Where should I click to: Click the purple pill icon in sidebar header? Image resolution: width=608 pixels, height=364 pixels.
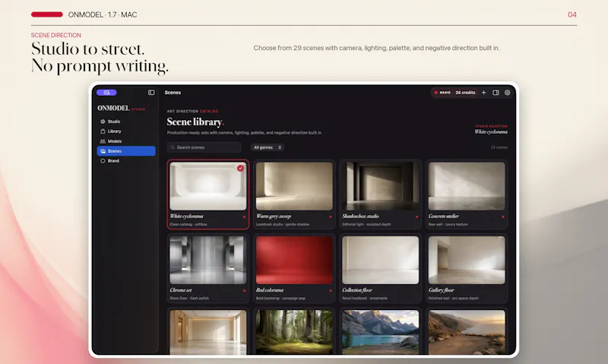106,93
